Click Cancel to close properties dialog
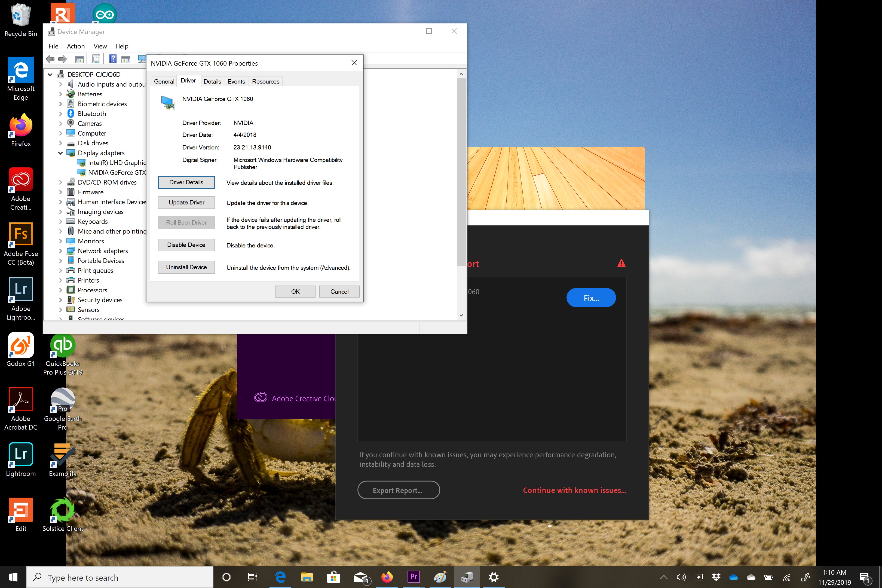Viewport: 882px width, 588px height. tap(339, 291)
